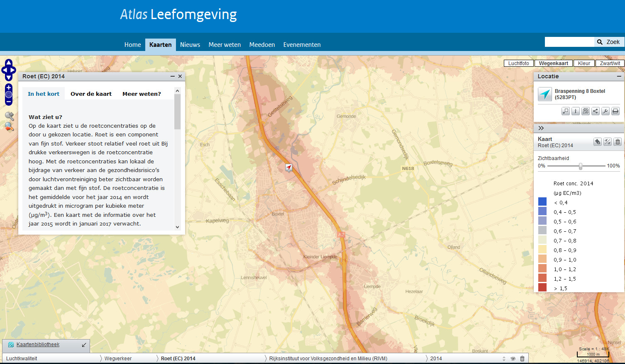This screenshot has width=625, height=364.
Task: Select the In het kort tab
Action: click(x=44, y=94)
